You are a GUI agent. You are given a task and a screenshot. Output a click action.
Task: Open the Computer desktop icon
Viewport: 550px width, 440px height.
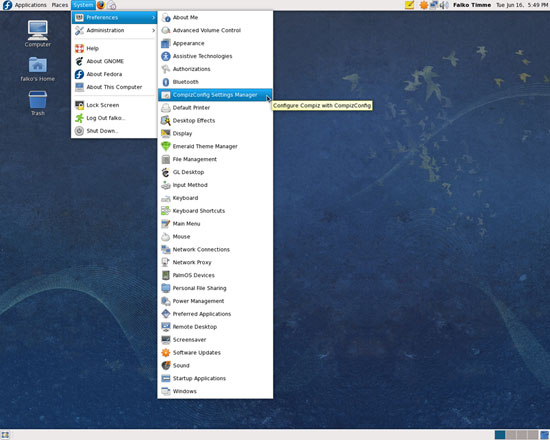tap(38, 33)
